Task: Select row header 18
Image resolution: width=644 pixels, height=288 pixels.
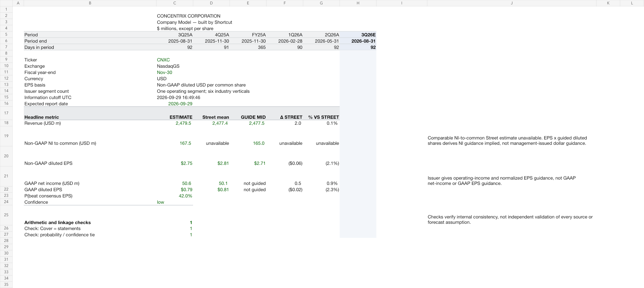Action: click(6, 123)
